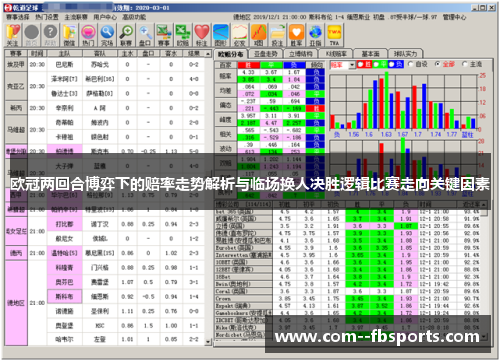The width and height of the screenshot is (500, 362).
Task: Switch to the K线赔率 tab
Action: 336,54
